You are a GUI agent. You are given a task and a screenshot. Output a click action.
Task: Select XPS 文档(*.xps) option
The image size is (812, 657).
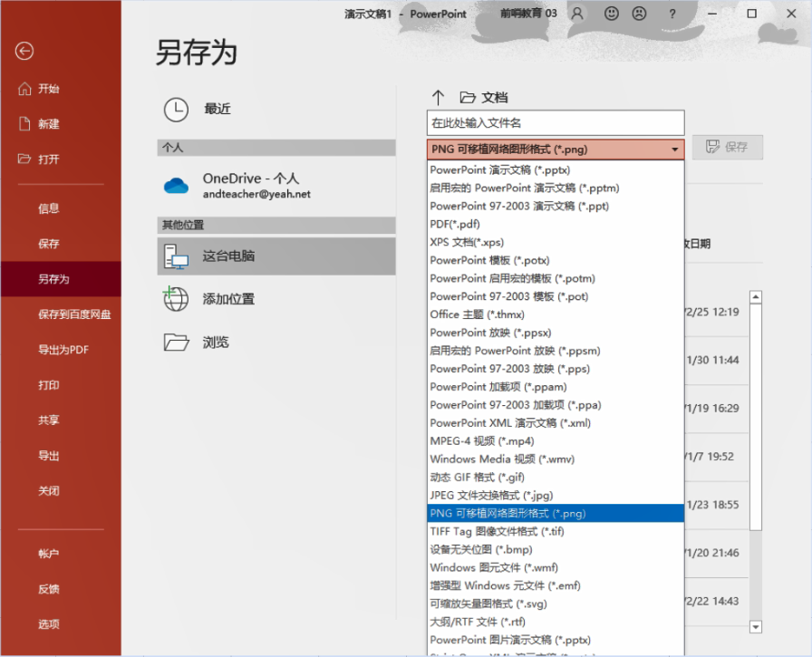coord(556,242)
